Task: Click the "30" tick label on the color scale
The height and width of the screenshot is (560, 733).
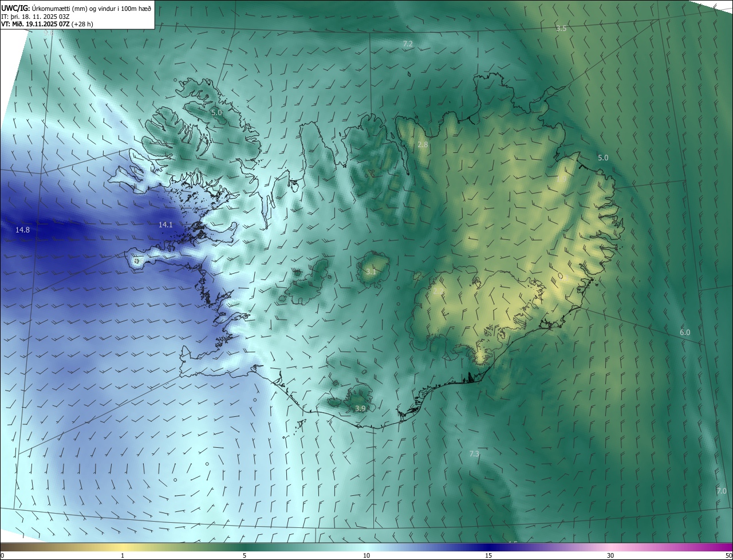Action: (x=610, y=555)
